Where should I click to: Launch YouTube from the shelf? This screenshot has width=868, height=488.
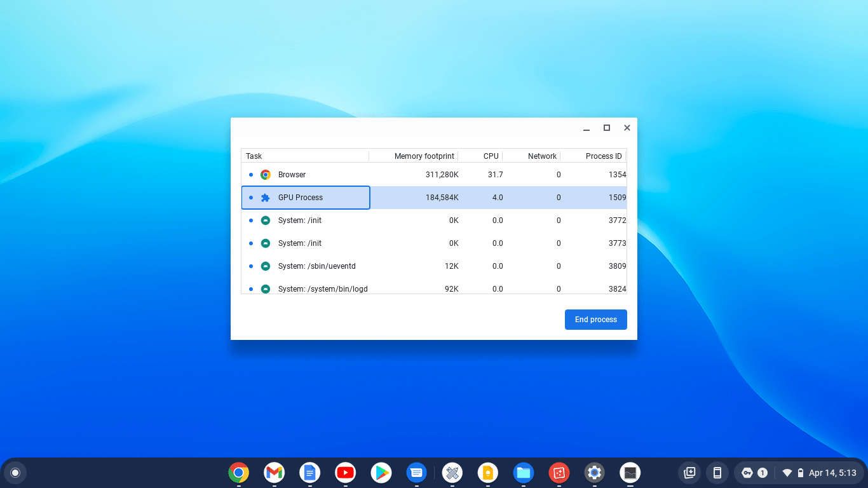click(x=345, y=473)
